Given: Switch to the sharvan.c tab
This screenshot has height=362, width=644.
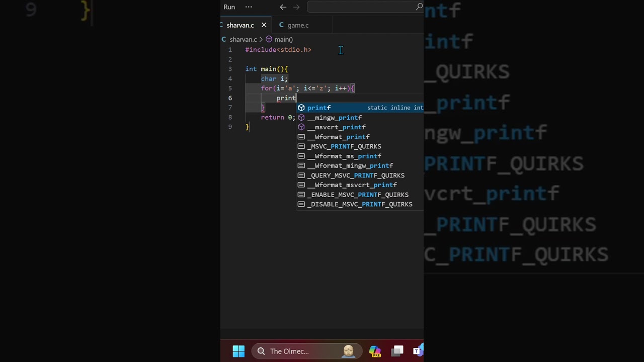Looking at the screenshot, I should point(240,25).
